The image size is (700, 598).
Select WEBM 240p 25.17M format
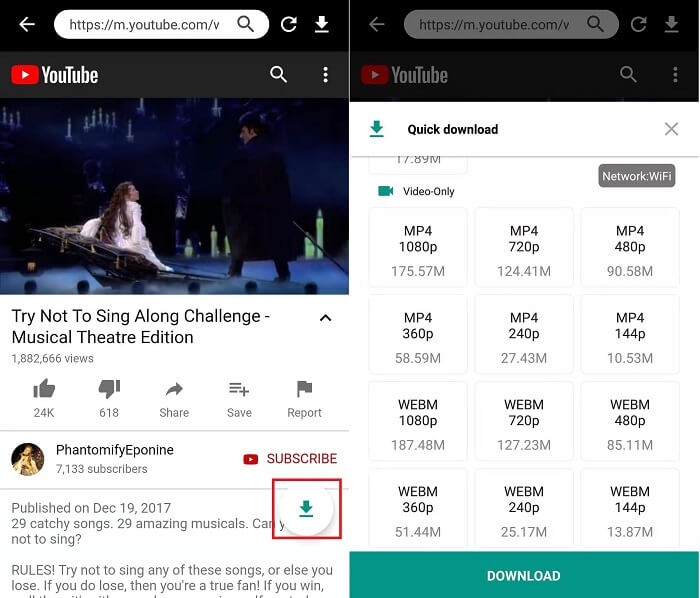tap(524, 508)
